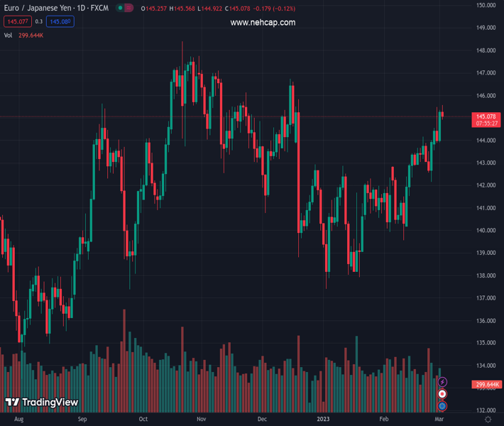Click the Nov label on time axis
Screen dimensions: 504x426
tap(202, 420)
